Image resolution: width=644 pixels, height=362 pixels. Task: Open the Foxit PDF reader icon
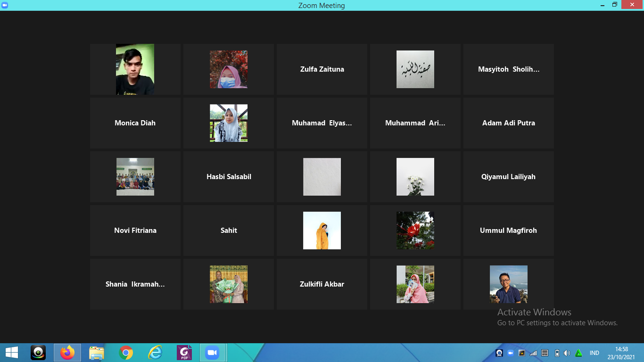pyautogui.click(x=184, y=353)
